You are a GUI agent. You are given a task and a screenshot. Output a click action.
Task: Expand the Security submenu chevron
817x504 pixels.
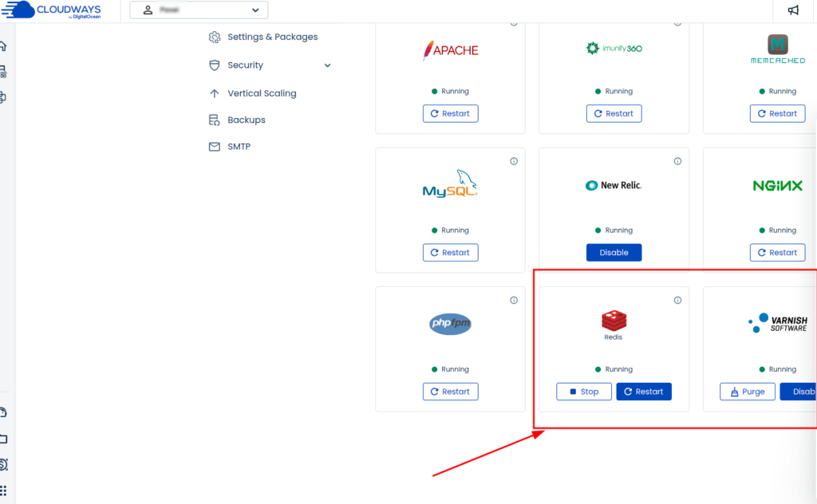(327, 65)
